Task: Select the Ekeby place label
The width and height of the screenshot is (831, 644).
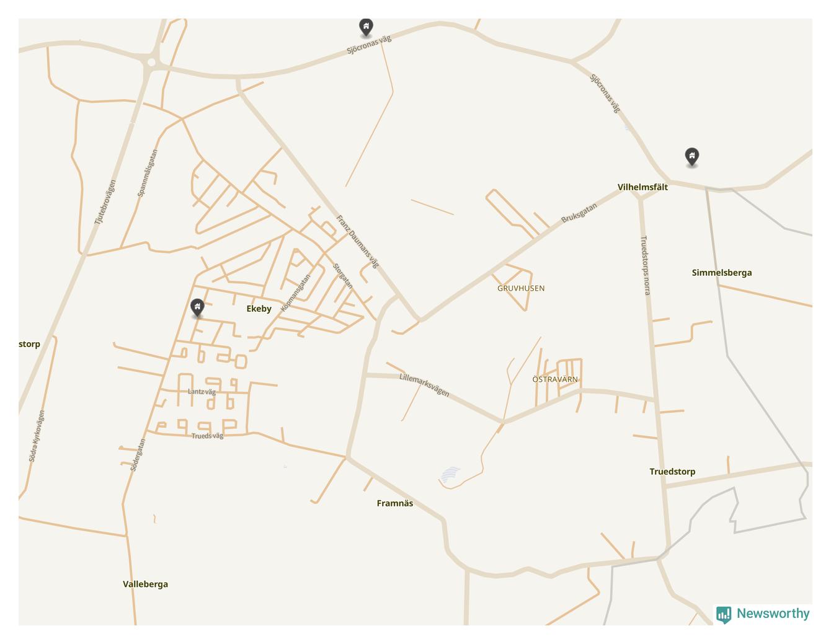Action: tap(259, 309)
